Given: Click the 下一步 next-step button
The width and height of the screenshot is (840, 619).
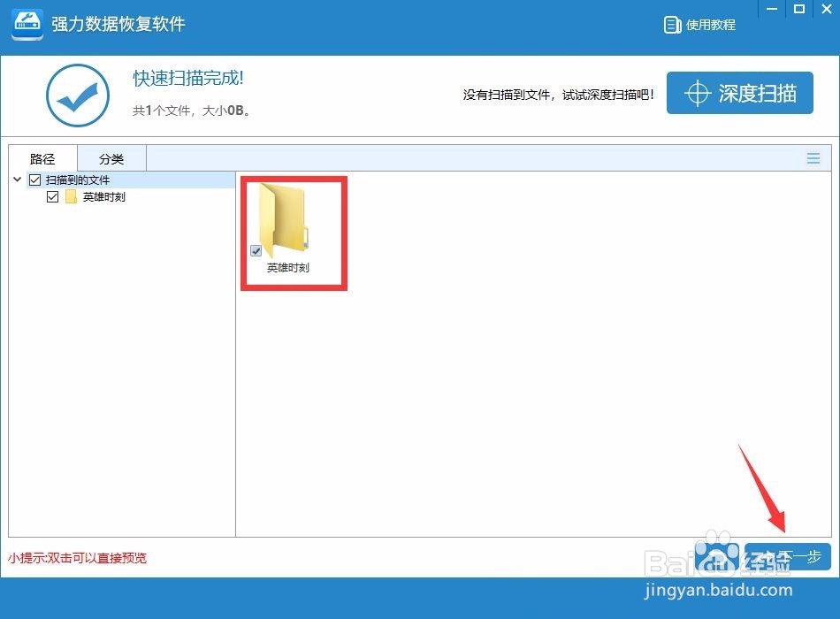Looking at the screenshot, I should (x=787, y=556).
